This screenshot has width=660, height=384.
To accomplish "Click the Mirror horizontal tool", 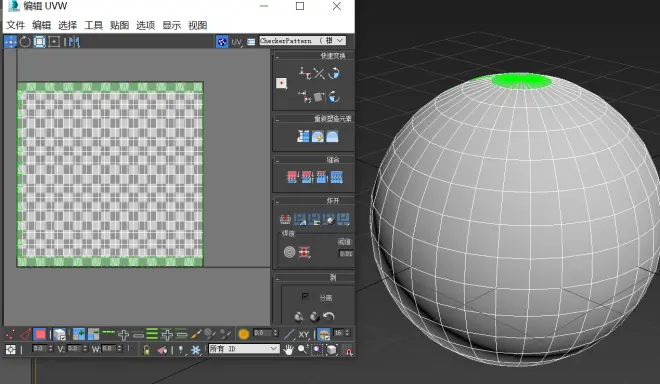I will [x=74, y=42].
